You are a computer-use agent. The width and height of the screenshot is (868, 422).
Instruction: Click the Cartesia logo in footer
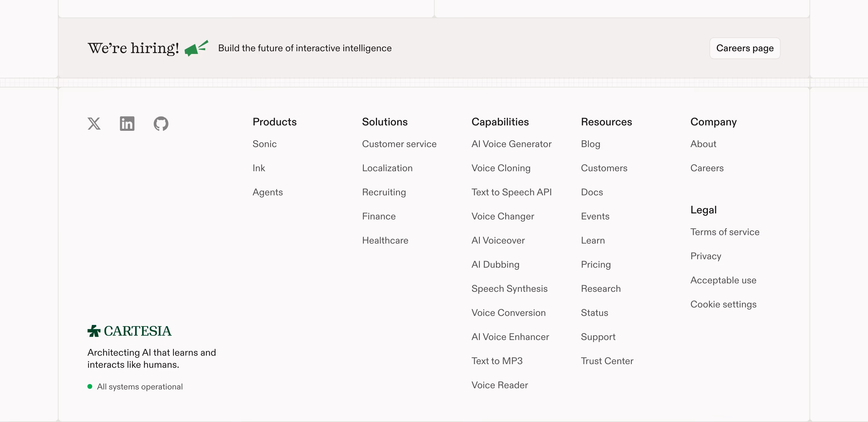pos(129,331)
